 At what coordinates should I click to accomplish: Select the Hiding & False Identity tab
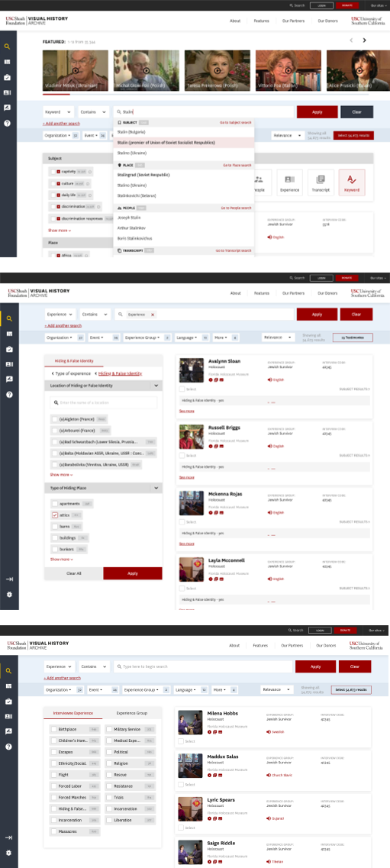(x=73, y=361)
